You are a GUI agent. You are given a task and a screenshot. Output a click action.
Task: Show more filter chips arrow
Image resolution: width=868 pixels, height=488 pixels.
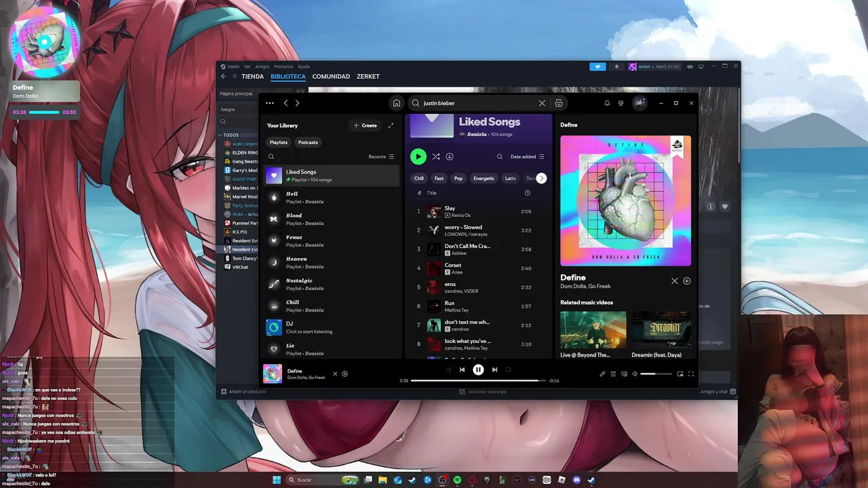pyautogui.click(x=541, y=178)
